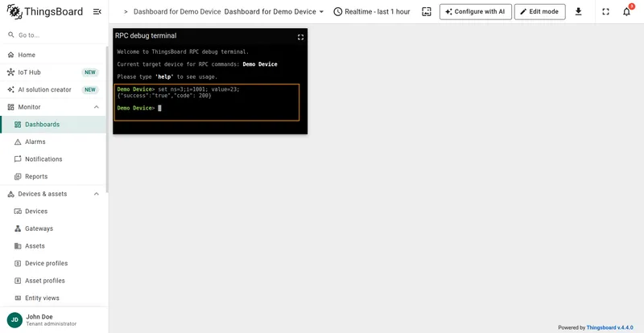Click the NEW badge beside IoT Hub
This screenshot has height=333, width=644.
click(x=90, y=72)
